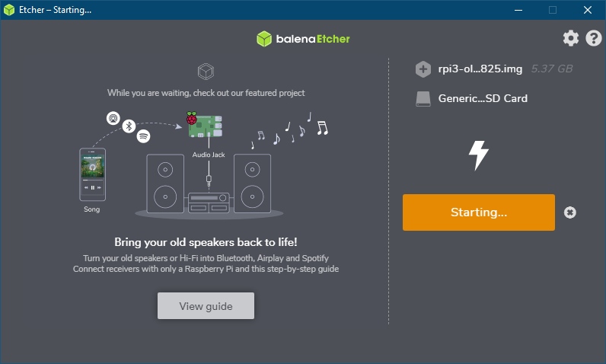The image size is (606, 364).
Task: Open the settings gear icon
Action: coord(570,38)
